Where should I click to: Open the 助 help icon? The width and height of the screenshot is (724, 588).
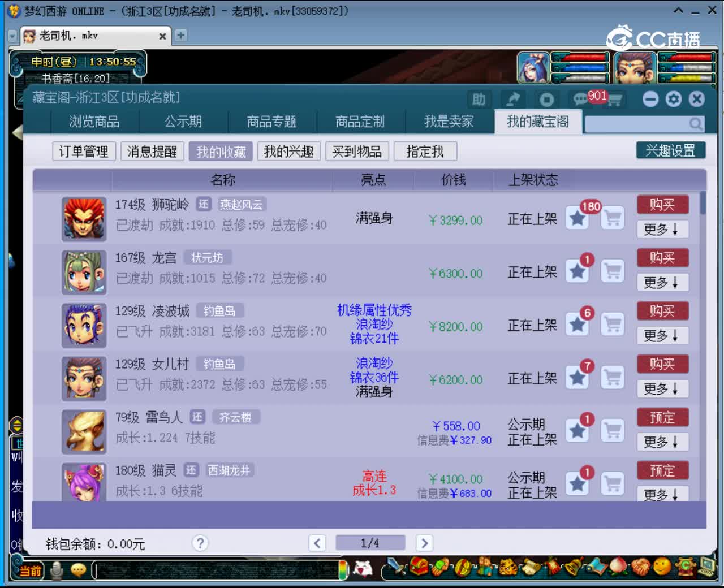pos(479,100)
